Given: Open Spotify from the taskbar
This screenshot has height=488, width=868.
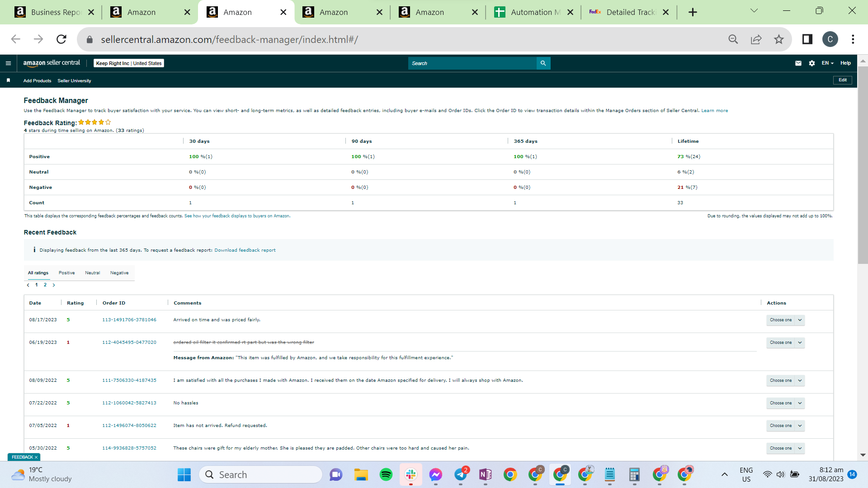Looking at the screenshot, I should (386, 474).
